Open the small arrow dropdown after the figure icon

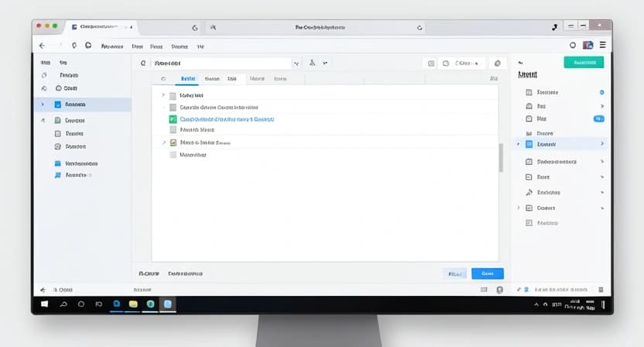coord(325,63)
